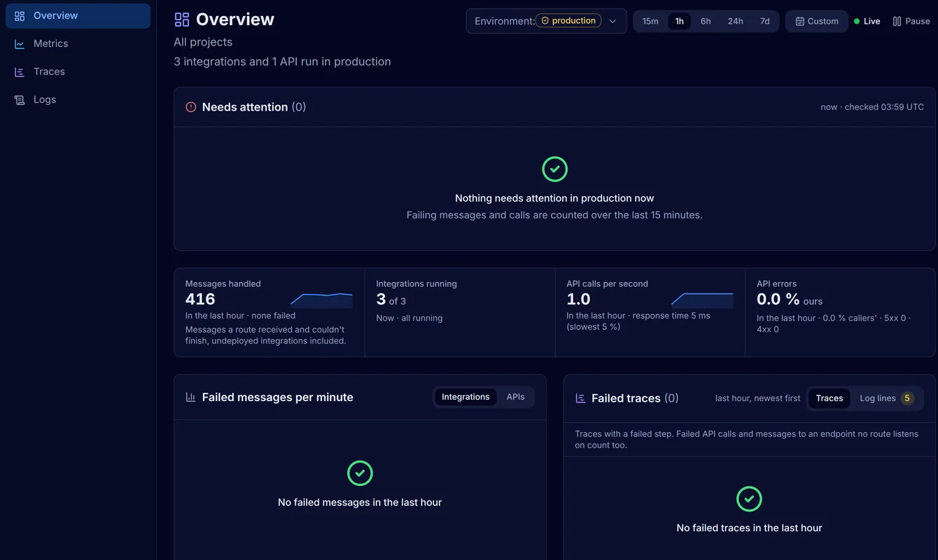The image size is (938, 560).
Task: Show Log lines in Failed traces panel
Action: point(886,398)
